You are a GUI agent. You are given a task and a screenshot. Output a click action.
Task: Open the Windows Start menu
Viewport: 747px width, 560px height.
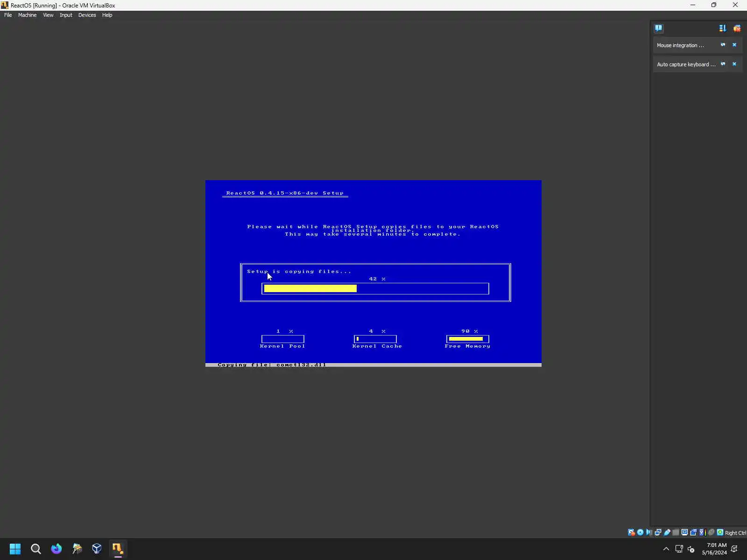pos(15,548)
